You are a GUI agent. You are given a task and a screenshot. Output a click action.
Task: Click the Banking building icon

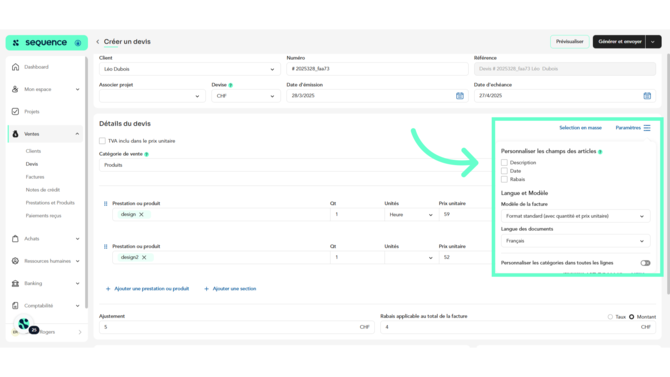(x=15, y=283)
